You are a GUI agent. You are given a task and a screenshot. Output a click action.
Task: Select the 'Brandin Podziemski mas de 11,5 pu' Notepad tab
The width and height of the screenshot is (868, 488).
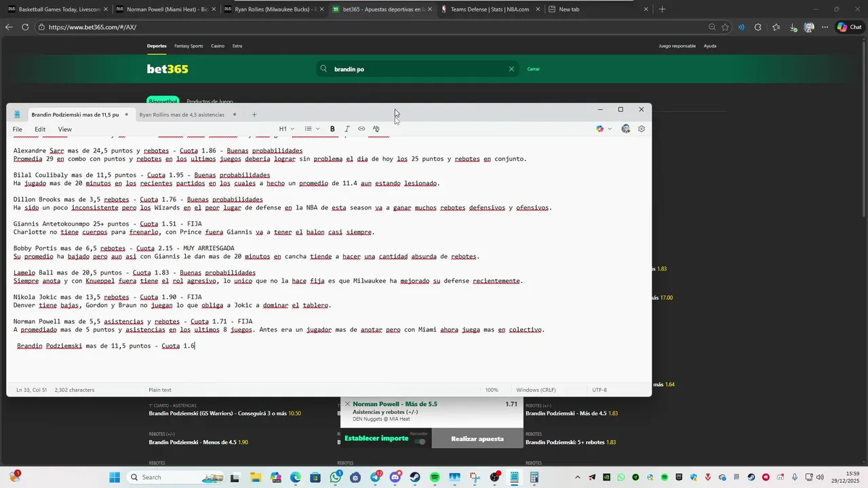[75, 115]
